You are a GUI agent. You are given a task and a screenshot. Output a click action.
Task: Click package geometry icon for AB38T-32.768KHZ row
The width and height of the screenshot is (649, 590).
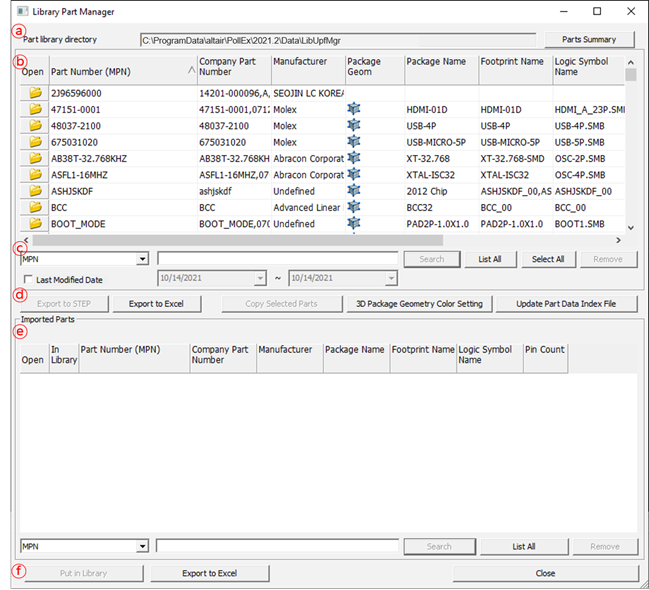[353, 158]
